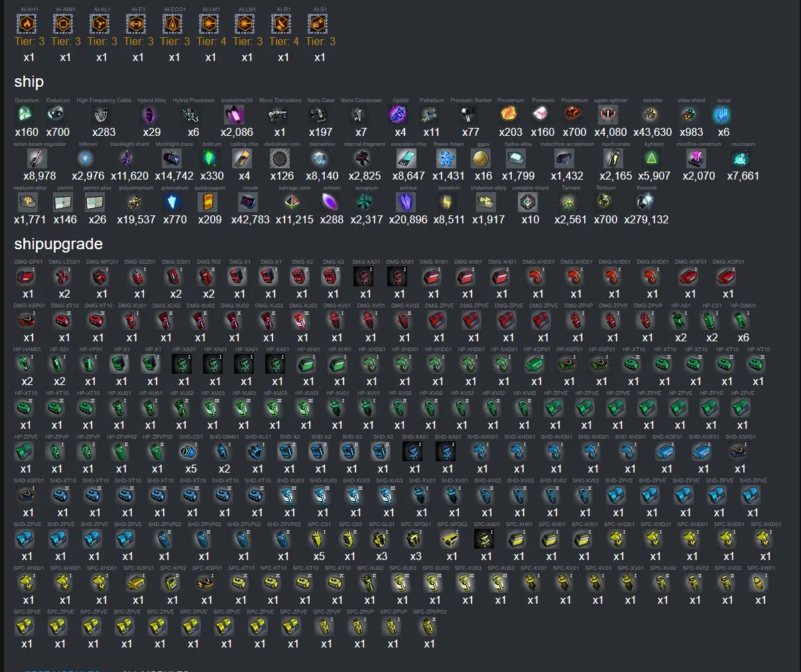Click the IndoctrineOil item icon
Image resolution: width=801 pixels, height=672 pixels.
(x=235, y=115)
